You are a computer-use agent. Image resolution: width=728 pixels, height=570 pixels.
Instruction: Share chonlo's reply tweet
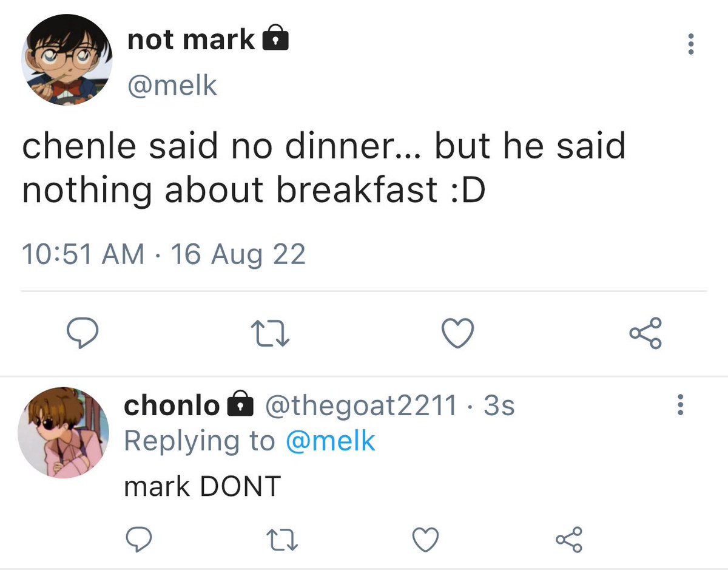coord(569,538)
